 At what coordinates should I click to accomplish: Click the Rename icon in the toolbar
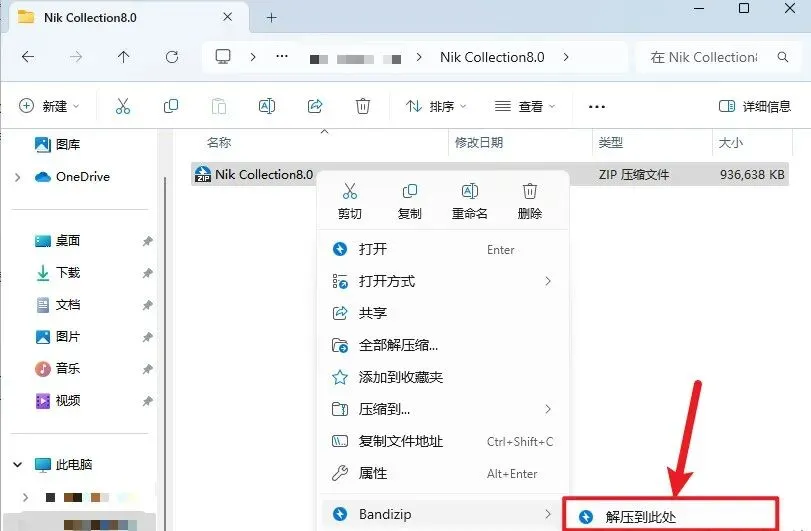[x=267, y=106]
